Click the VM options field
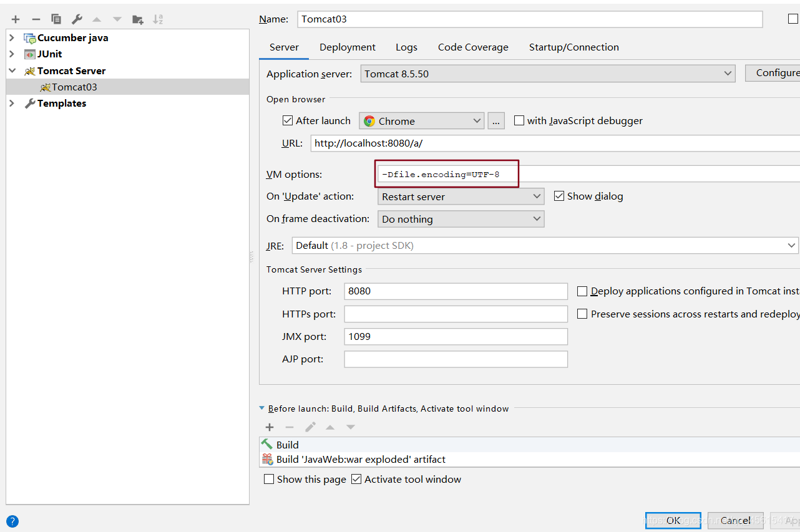The height and width of the screenshot is (532, 800). tap(588, 174)
